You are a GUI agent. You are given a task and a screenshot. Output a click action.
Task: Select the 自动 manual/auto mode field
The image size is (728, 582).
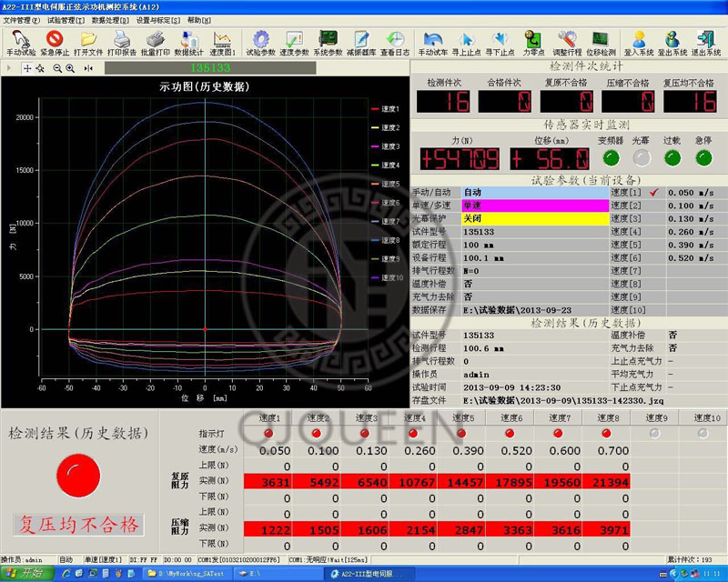tap(533, 193)
